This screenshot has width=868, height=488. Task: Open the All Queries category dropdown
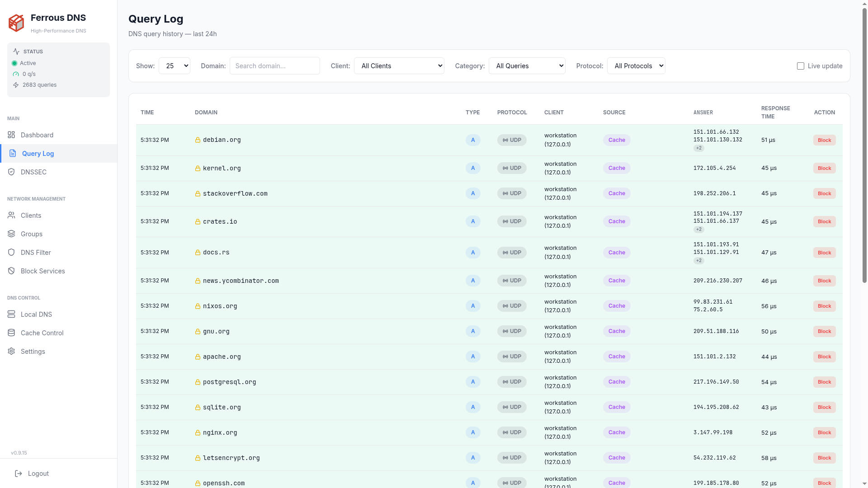pyautogui.click(x=527, y=66)
